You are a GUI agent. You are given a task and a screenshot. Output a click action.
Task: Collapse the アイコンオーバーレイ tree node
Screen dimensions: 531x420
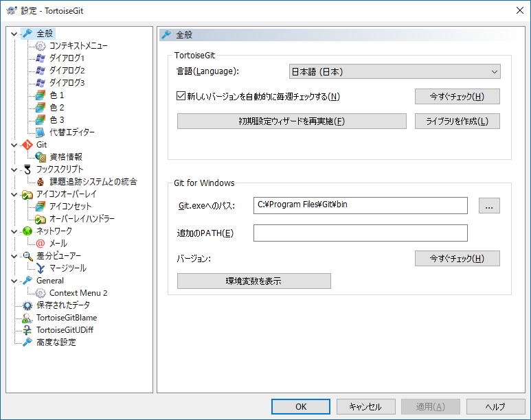coord(14,195)
